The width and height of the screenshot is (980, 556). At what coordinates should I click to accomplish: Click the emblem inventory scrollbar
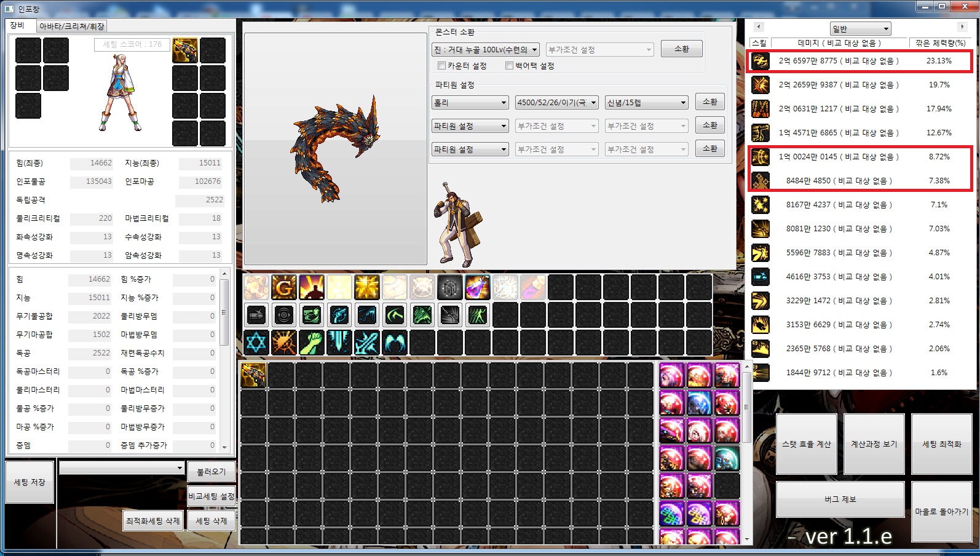pyautogui.click(x=747, y=453)
